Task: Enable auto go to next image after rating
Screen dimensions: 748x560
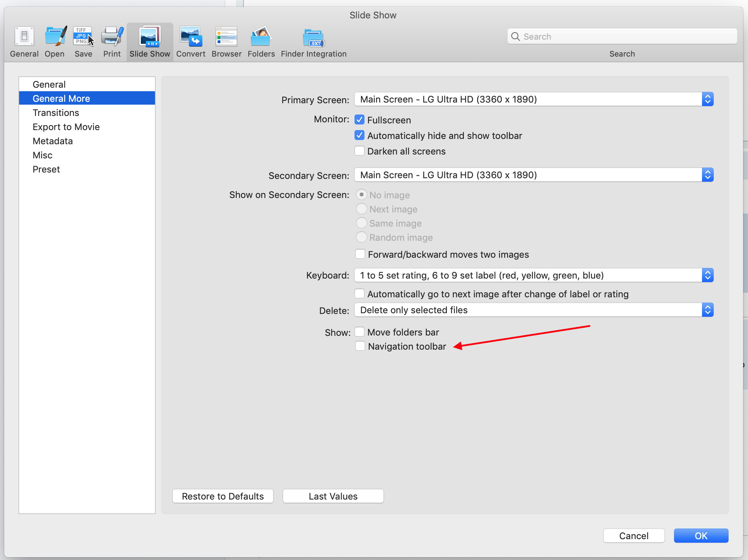Action: [359, 294]
